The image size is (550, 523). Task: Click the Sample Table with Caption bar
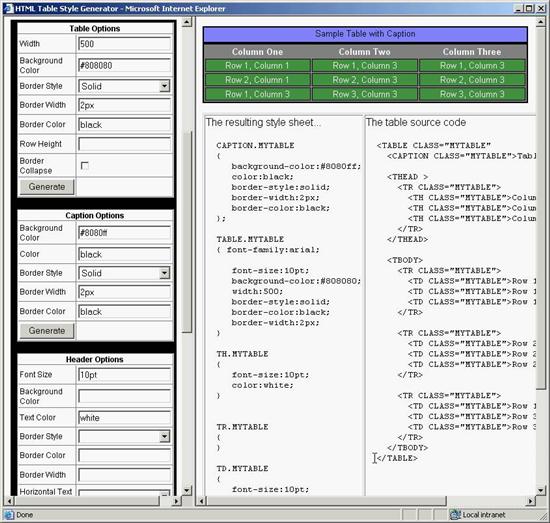pyautogui.click(x=365, y=34)
